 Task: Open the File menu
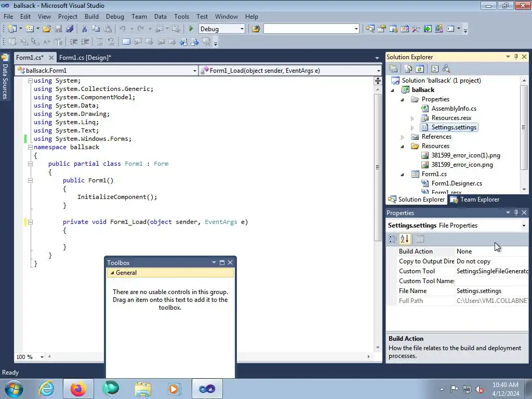8,16
